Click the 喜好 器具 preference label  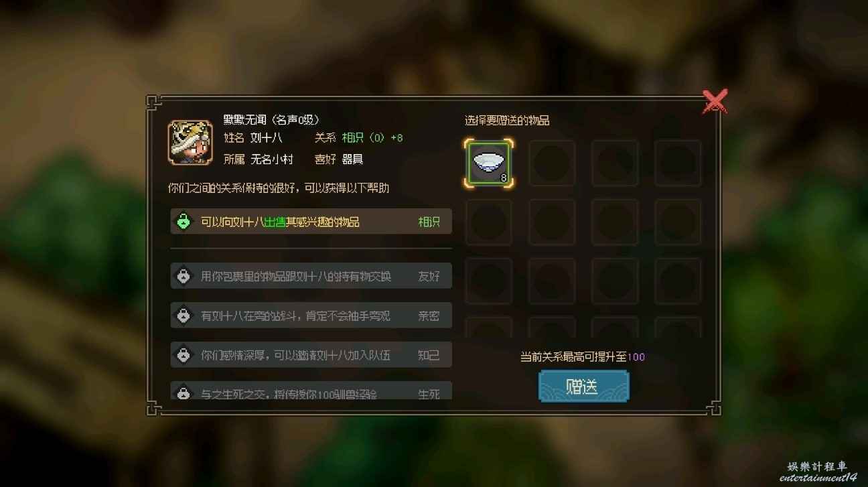(339, 159)
